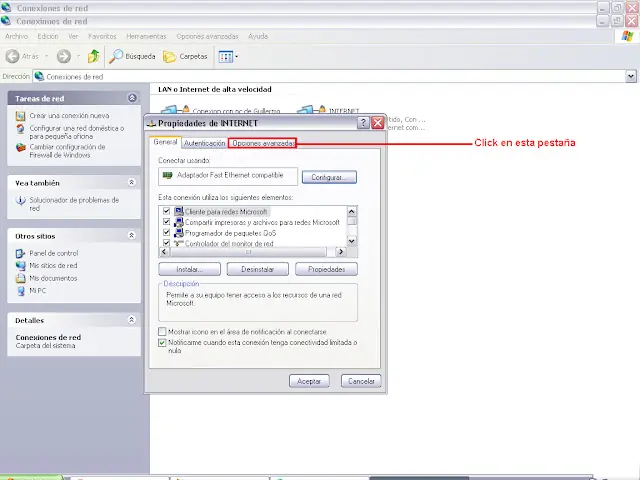Click the Mis documentos folder icon

pyautogui.click(x=20, y=278)
